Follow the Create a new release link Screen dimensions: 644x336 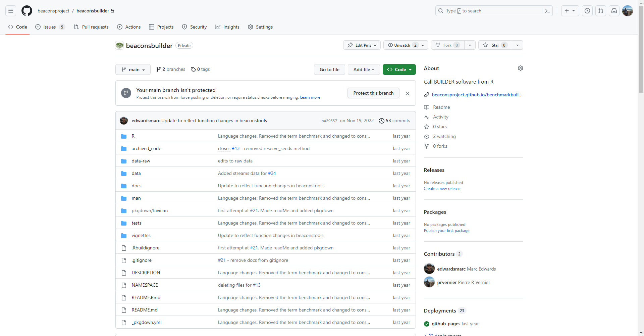(x=442, y=189)
